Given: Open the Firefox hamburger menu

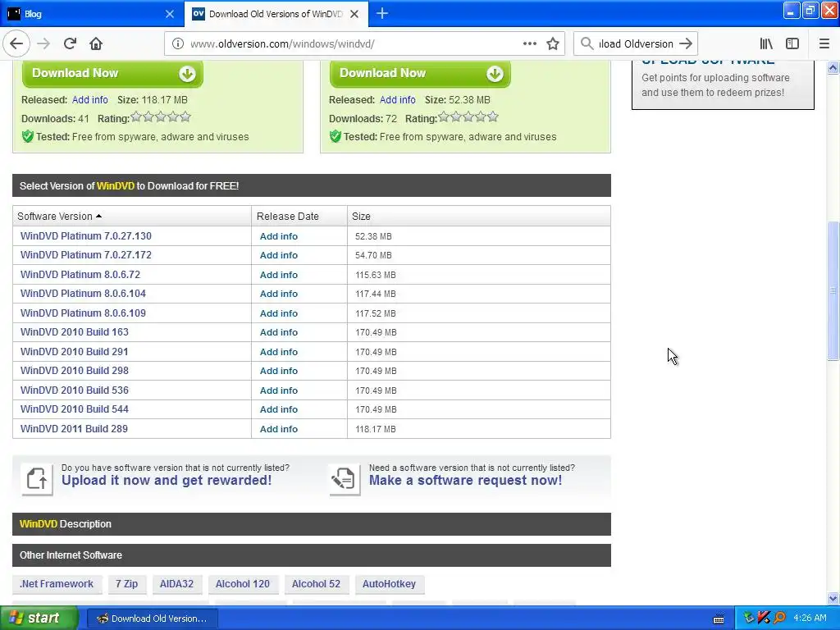Looking at the screenshot, I should coord(824,44).
